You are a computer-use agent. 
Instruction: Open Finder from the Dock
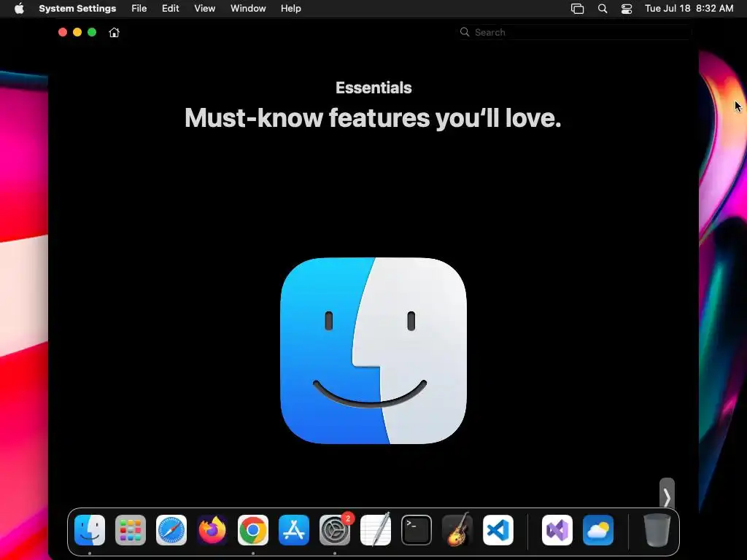tap(90, 530)
